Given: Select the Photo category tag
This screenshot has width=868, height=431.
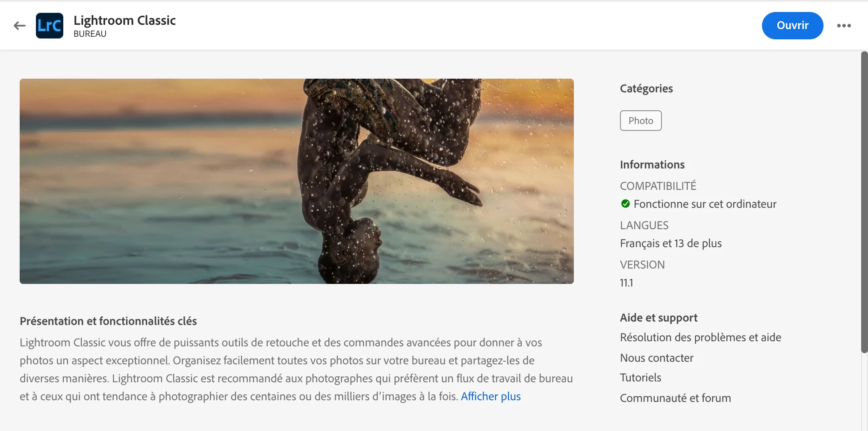Looking at the screenshot, I should (641, 121).
